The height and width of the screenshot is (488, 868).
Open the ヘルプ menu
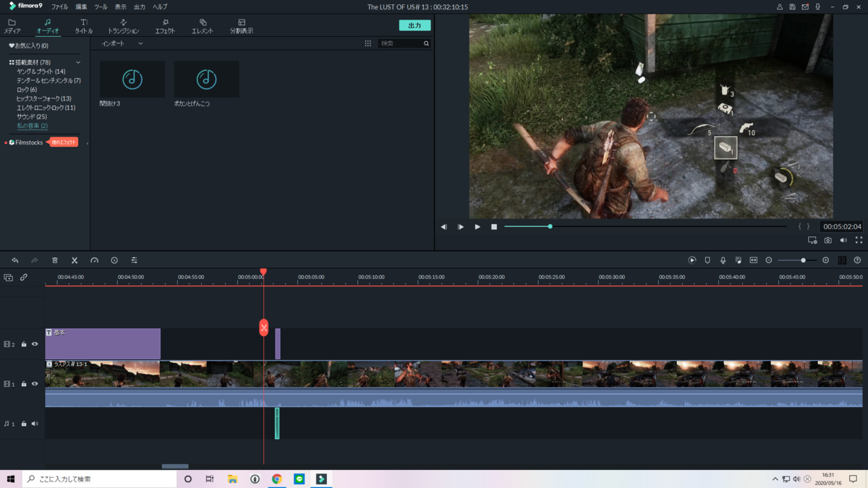pyautogui.click(x=160, y=7)
